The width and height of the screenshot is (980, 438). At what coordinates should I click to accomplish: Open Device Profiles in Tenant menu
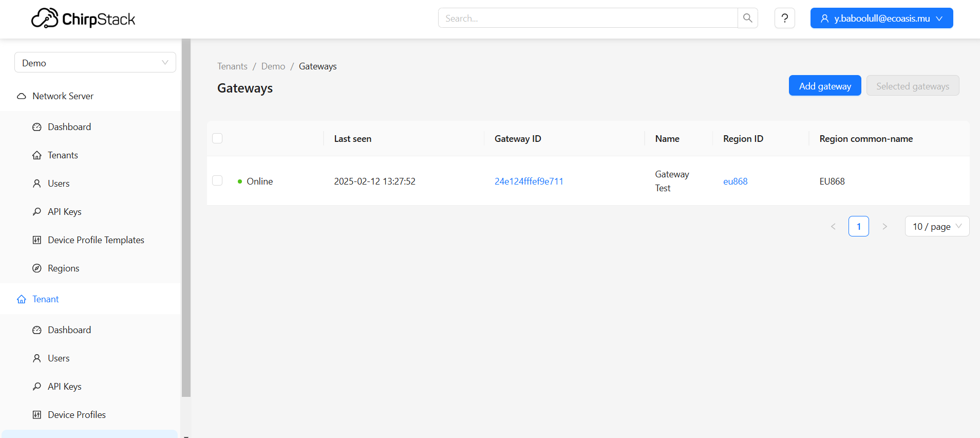[x=77, y=415]
